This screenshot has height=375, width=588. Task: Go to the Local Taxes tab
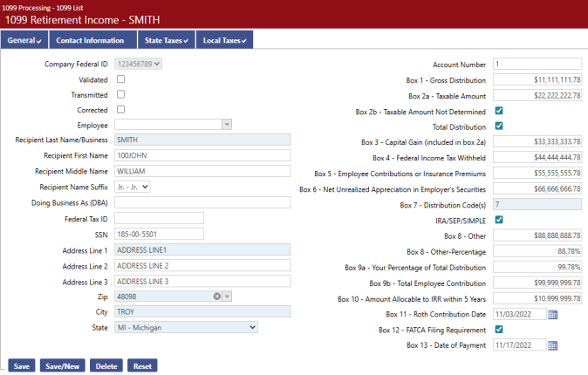[x=223, y=40]
